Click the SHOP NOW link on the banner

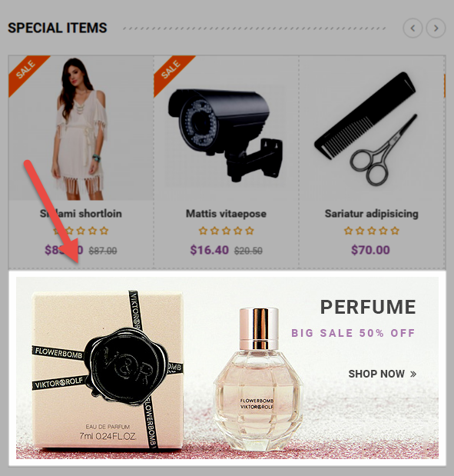pos(382,374)
